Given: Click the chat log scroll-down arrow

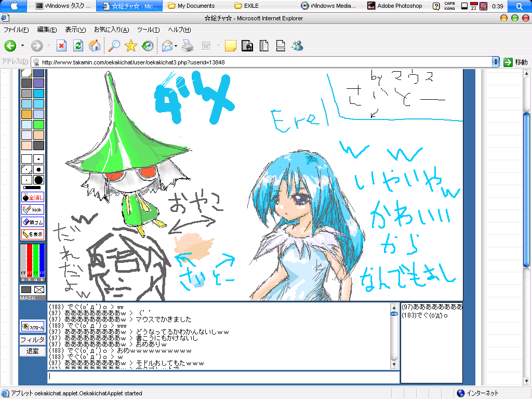Looking at the screenshot, I should pyautogui.click(x=394, y=365).
